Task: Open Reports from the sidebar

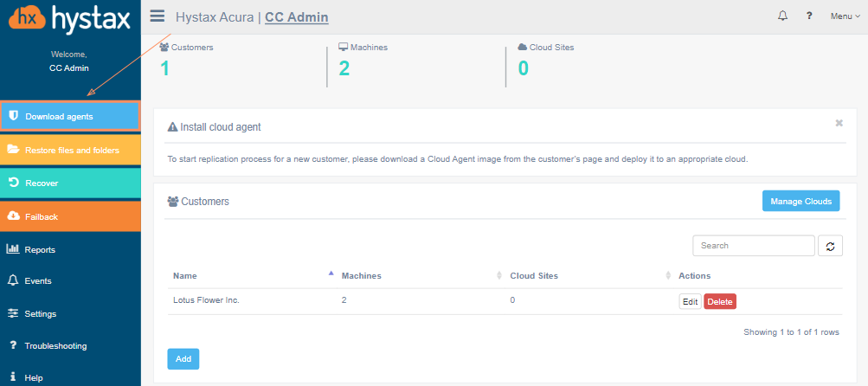Action: (x=70, y=250)
